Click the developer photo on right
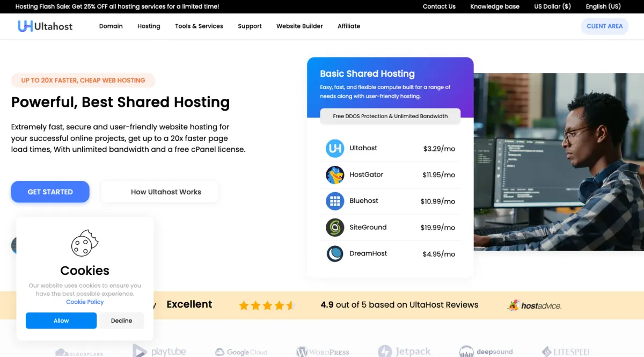This screenshot has width=644, height=357. 559,162
